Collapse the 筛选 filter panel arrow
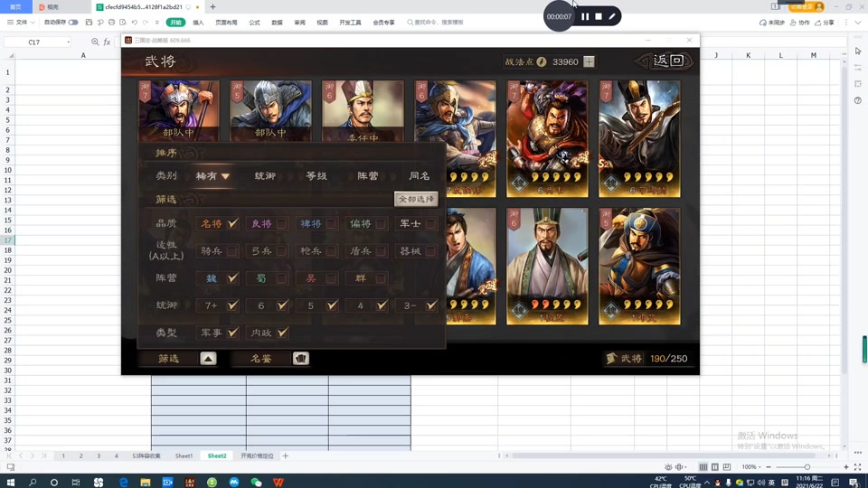The image size is (868, 488). coord(208,359)
